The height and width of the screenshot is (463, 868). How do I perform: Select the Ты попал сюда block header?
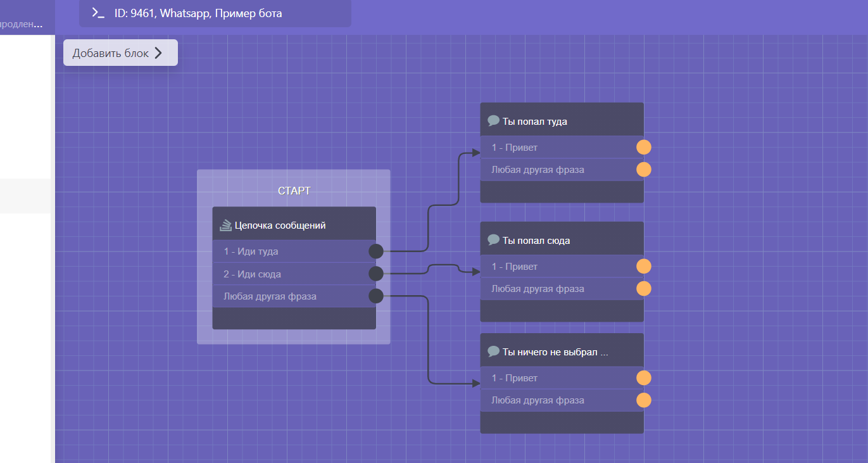(x=562, y=239)
